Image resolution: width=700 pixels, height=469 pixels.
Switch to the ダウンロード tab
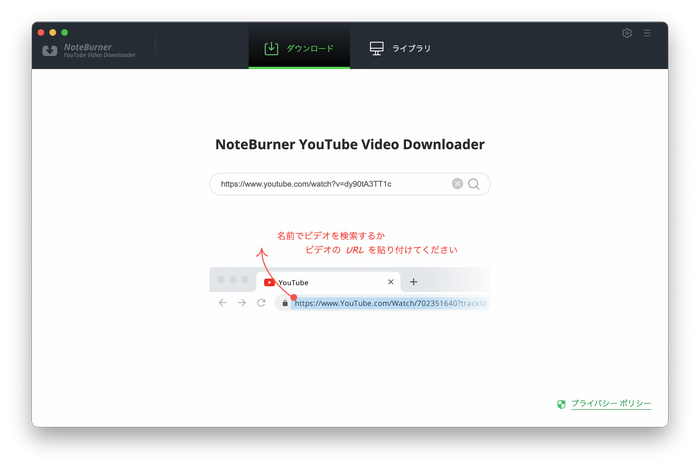click(x=299, y=48)
